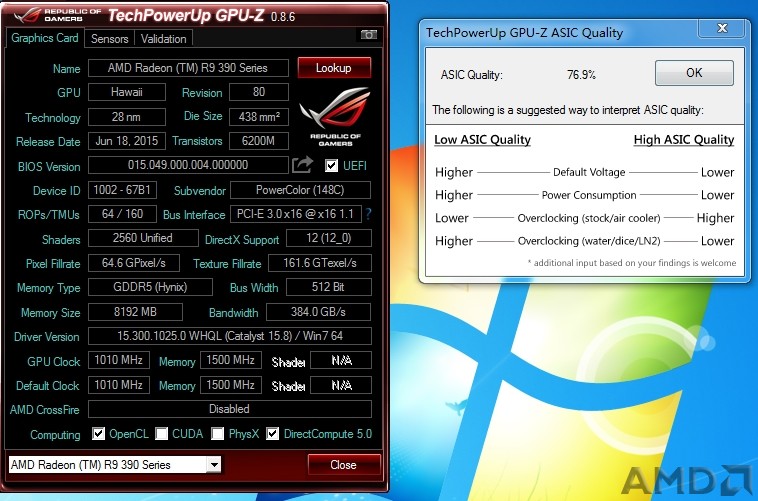Click the Low ASIC Quality heading
The height and width of the screenshot is (501, 758).
pos(482,140)
